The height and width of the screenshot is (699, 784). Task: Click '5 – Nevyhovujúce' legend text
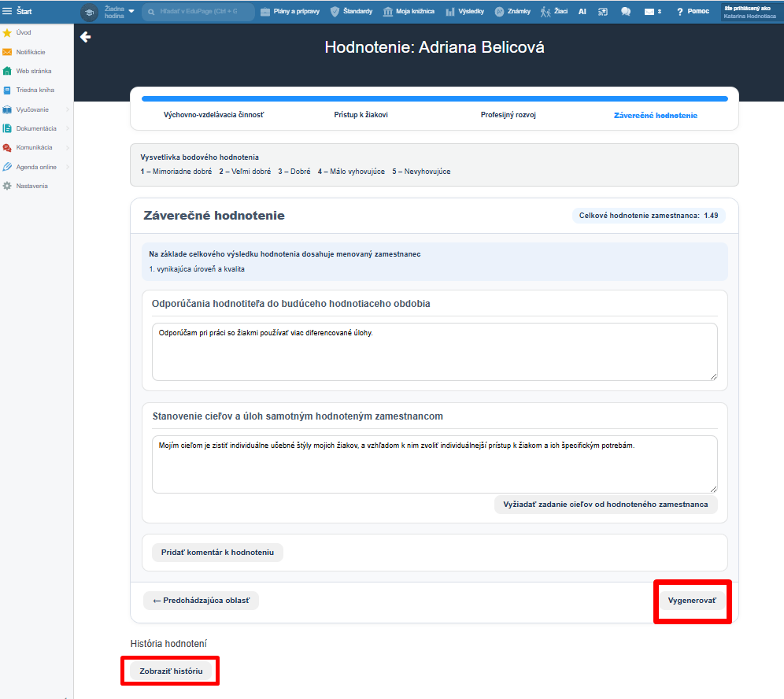[421, 172]
